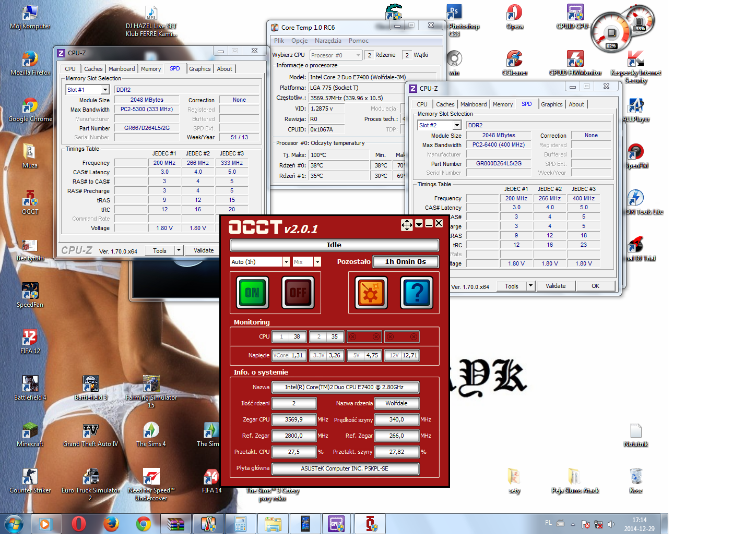
Task: Open the Pomoc menu in Core Temp
Action: [359, 41]
